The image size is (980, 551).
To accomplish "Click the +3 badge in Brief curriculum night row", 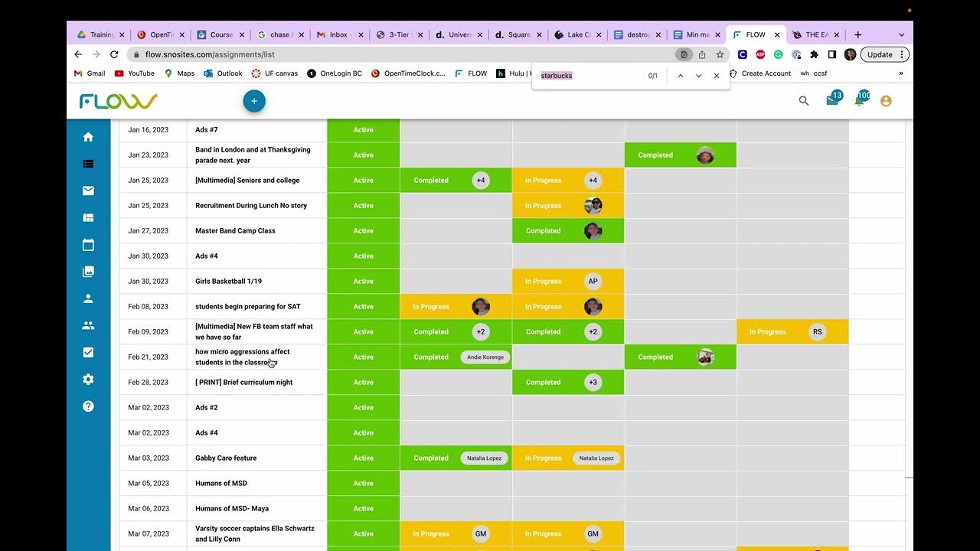I will click(593, 383).
